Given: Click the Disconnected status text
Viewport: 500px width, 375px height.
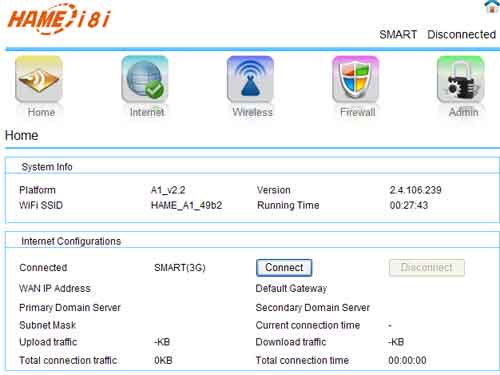Looking at the screenshot, I should [x=462, y=34].
